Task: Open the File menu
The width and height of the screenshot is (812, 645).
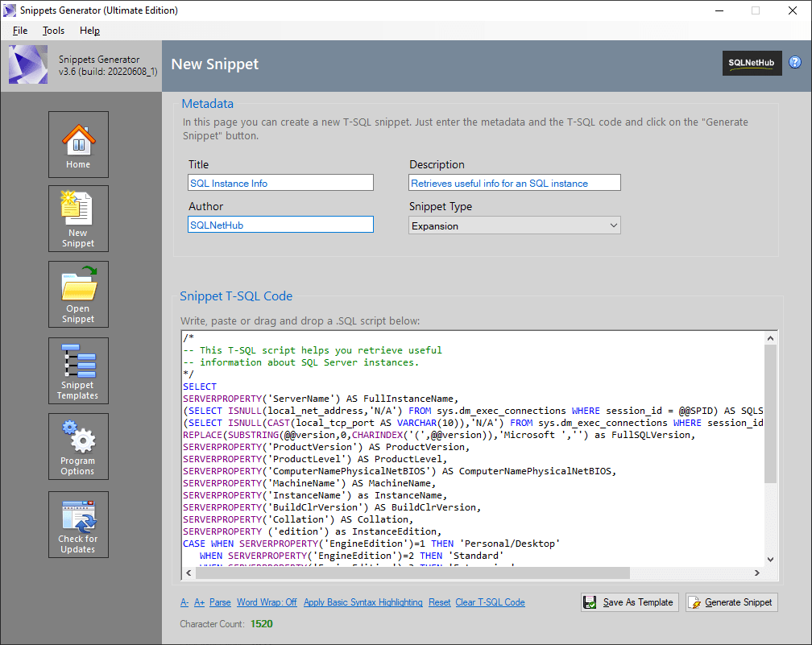Action: point(19,30)
